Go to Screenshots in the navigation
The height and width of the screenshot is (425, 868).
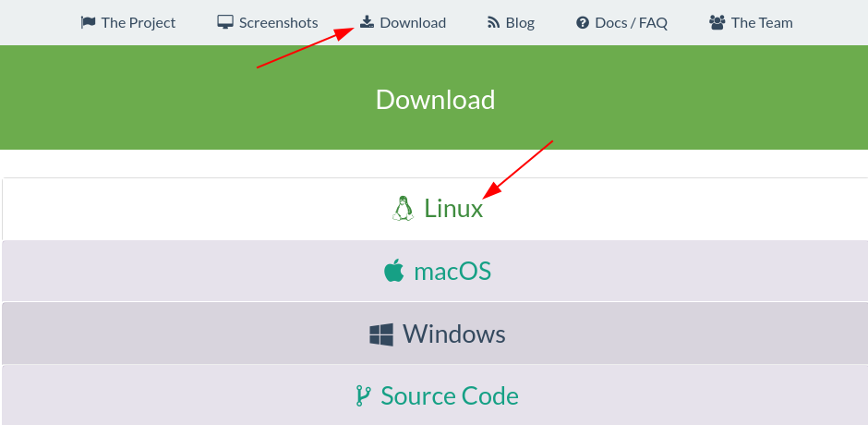tap(268, 23)
